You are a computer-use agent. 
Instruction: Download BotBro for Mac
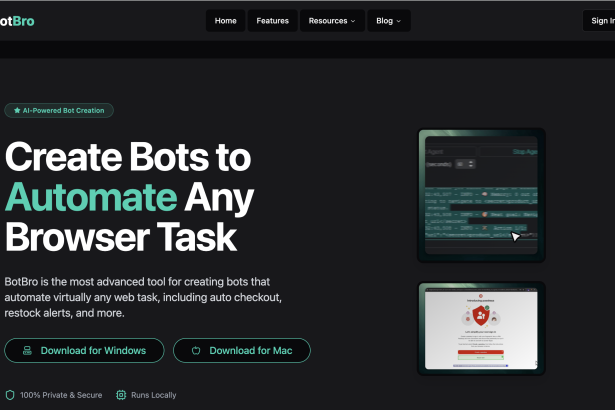242,350
